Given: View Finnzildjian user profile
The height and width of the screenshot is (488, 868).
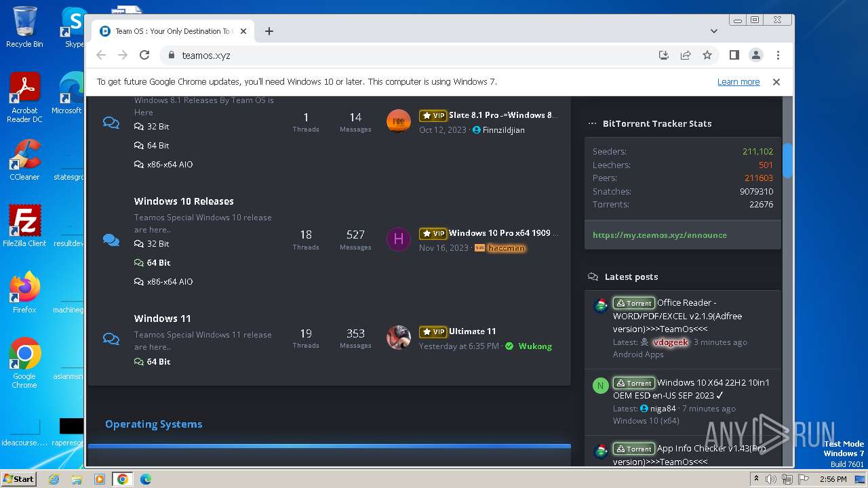Looking at the screenshot, I should pos(504,130).
